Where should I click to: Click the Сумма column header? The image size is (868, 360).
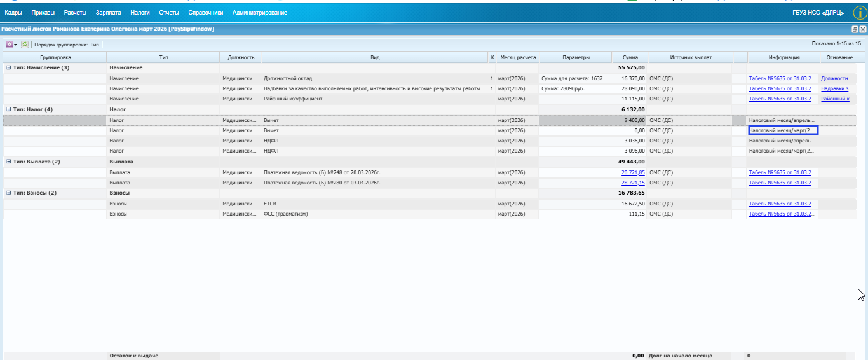point(630,57)
